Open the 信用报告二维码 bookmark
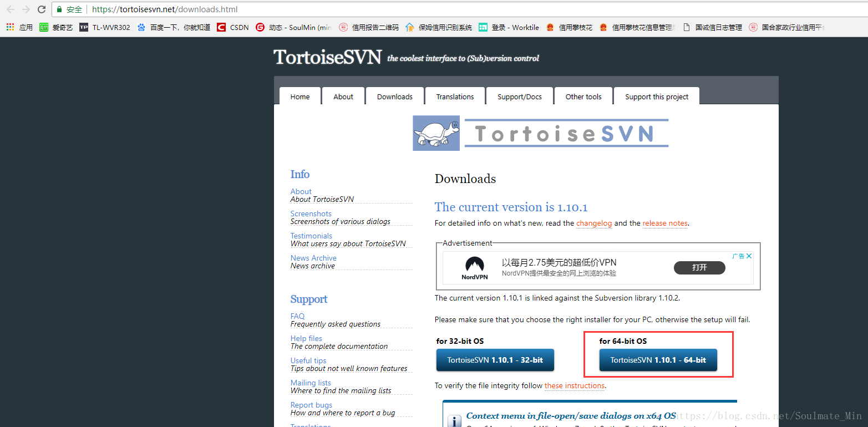This screenshot has width=868, height=427. (369, 27)
